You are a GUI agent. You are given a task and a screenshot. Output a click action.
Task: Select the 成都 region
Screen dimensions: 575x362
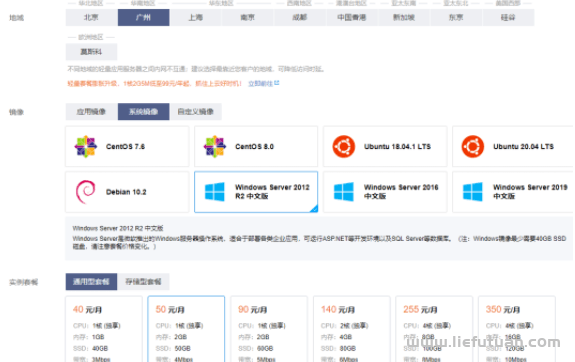[x=300, y=17]
